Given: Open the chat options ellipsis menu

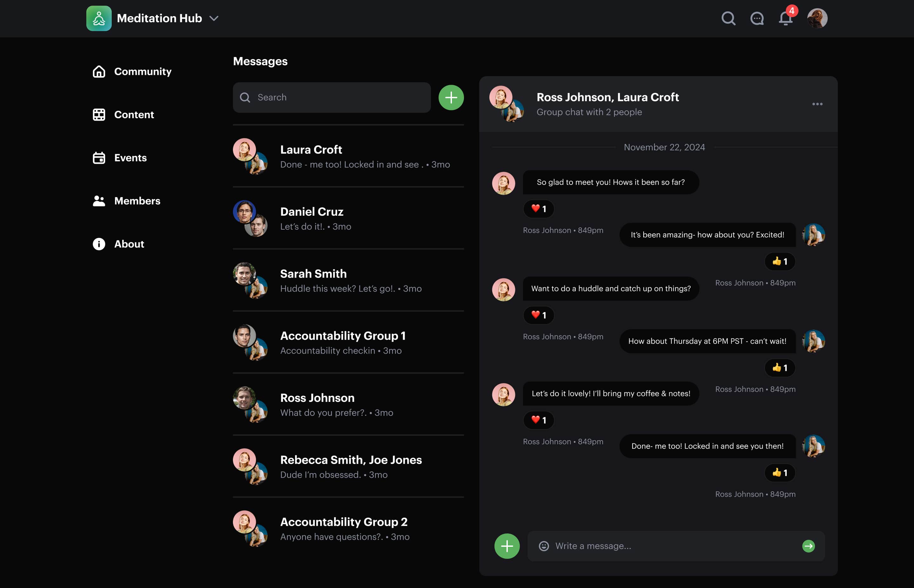Looking at the screenshot, I should pyautogui.click(x=818, y=104).
